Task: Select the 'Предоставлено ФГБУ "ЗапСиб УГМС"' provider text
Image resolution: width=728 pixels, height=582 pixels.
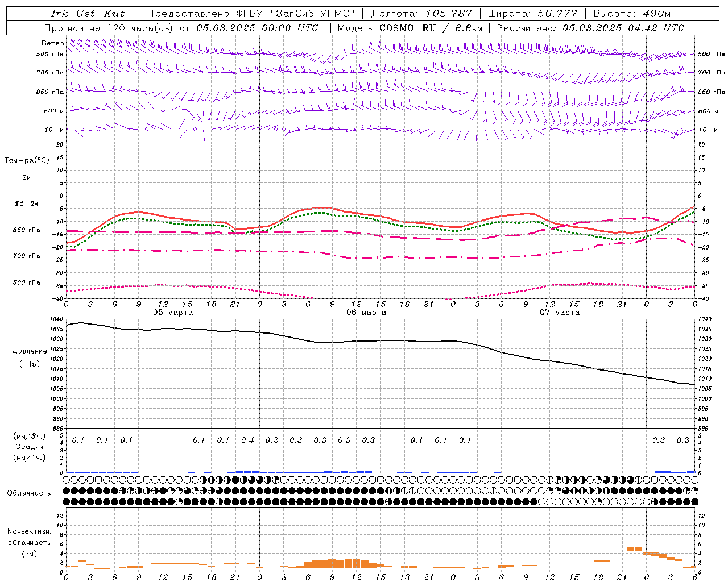Action: tap(251, 14)
